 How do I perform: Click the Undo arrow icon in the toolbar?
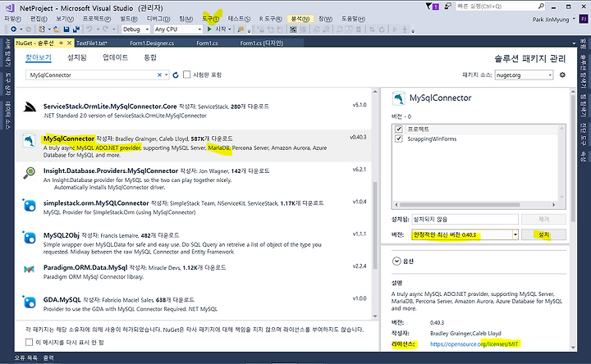point(89,29)
